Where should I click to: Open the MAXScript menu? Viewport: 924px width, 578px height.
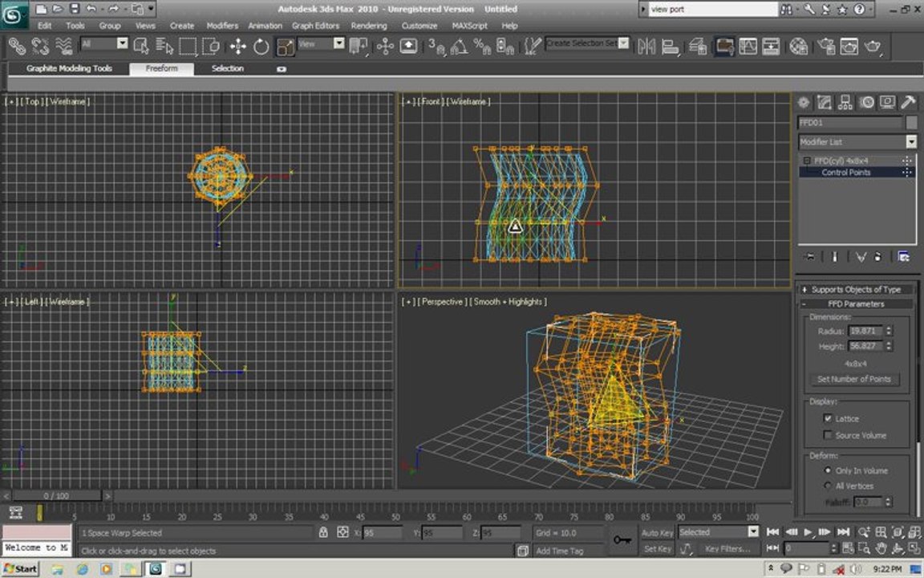click(x=470, y=26)
